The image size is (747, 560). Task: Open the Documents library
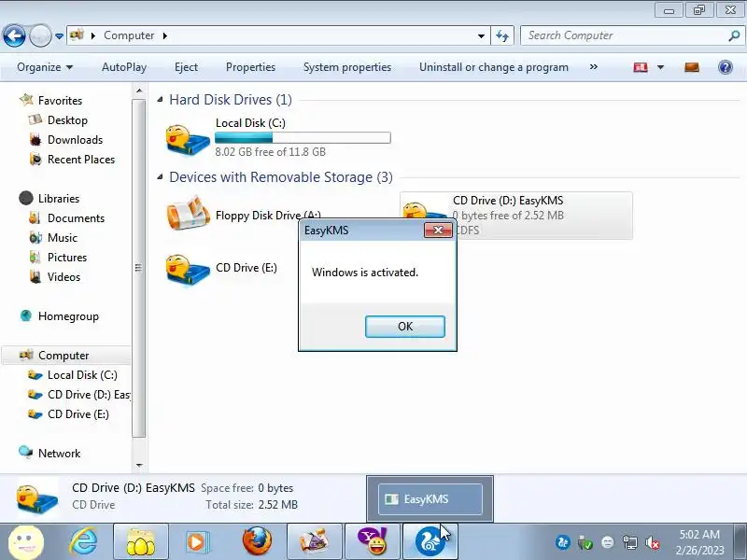76,218
